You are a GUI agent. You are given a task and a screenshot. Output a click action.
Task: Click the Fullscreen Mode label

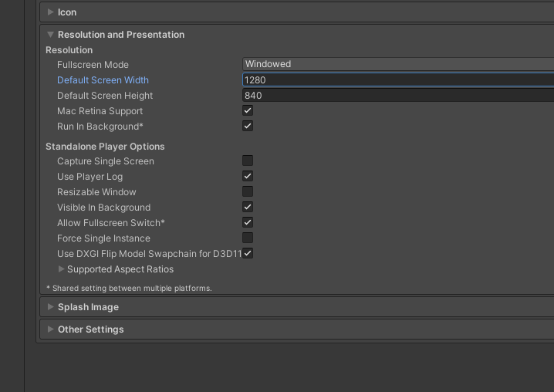point(93,65)
